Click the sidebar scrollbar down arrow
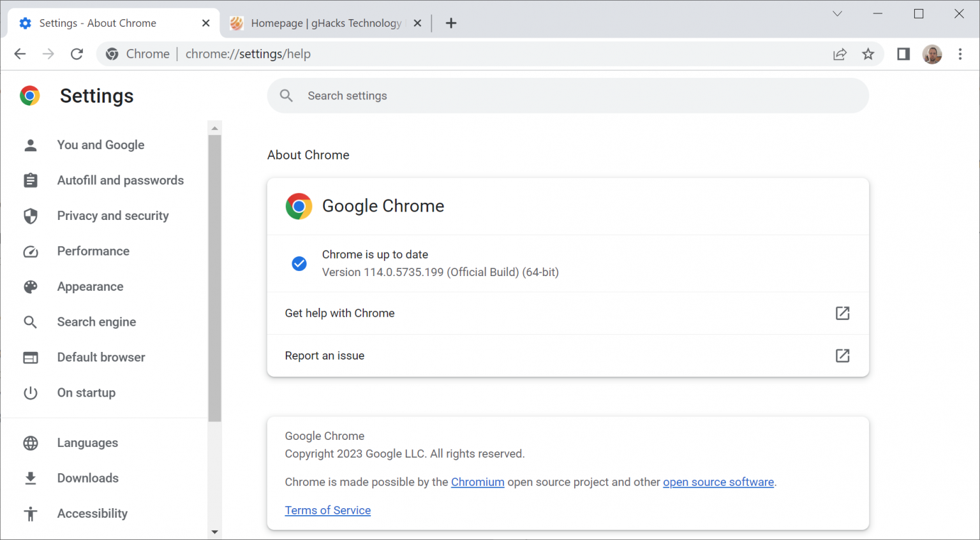 coord(214,531)
